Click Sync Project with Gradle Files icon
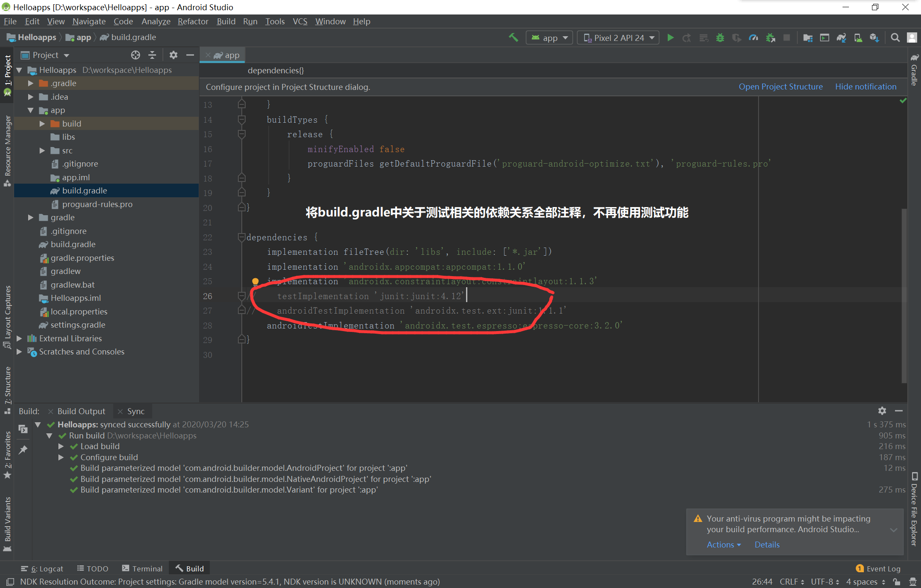This screenshot has width=921, height=588. click(x=841, y=38)
